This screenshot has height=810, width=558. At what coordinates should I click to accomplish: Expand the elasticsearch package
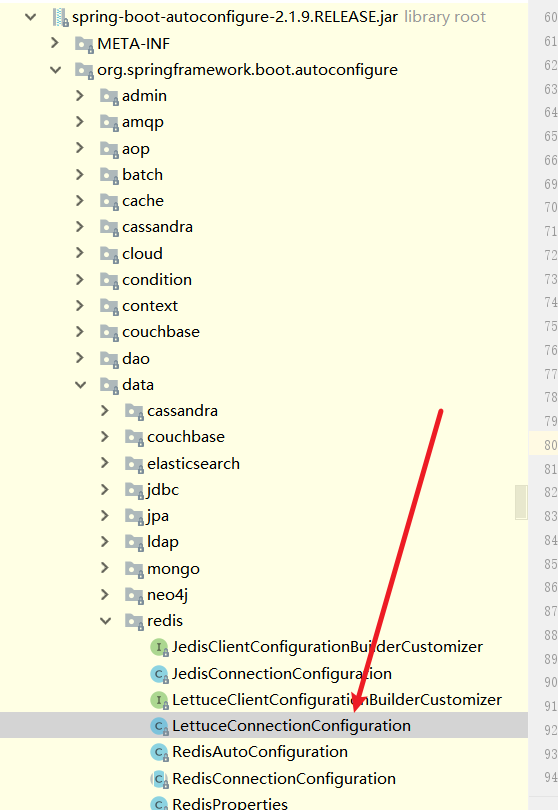105,463
